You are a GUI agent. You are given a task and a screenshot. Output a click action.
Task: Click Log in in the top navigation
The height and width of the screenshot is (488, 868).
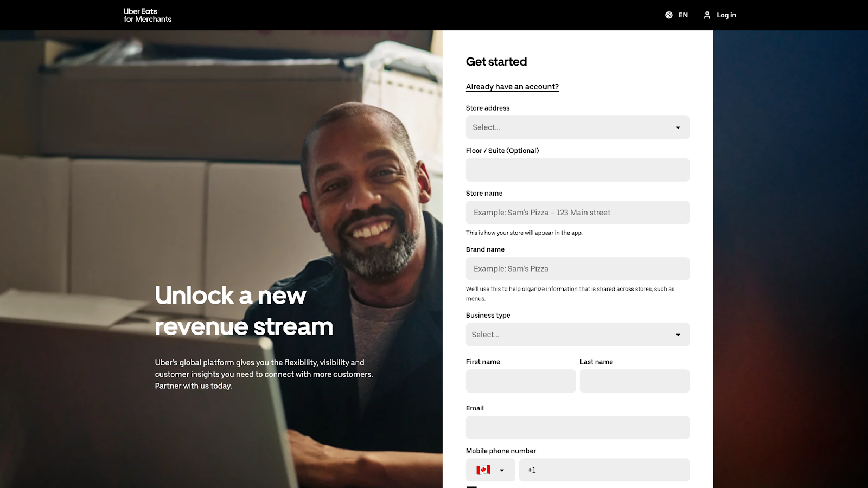[x=726, y=15]
